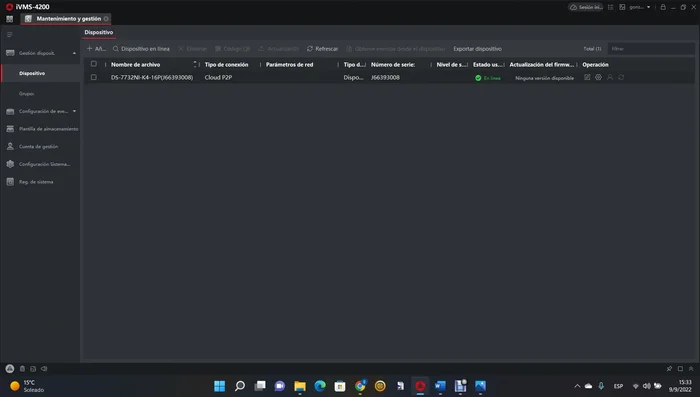The height and width of the screenshot is (397, 700).
Task: Click the Gestión disposit. icon
Action: (x=10, y=53)
